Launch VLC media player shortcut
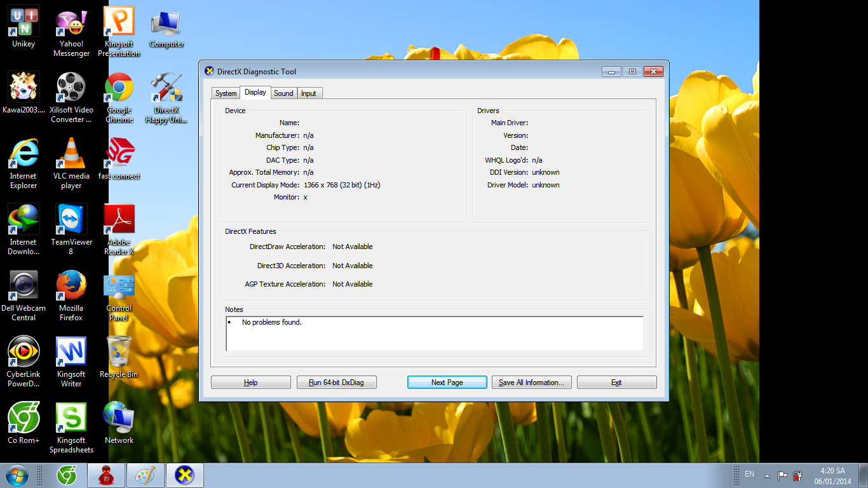Screen dimensions: 868x488 (71, 165)
